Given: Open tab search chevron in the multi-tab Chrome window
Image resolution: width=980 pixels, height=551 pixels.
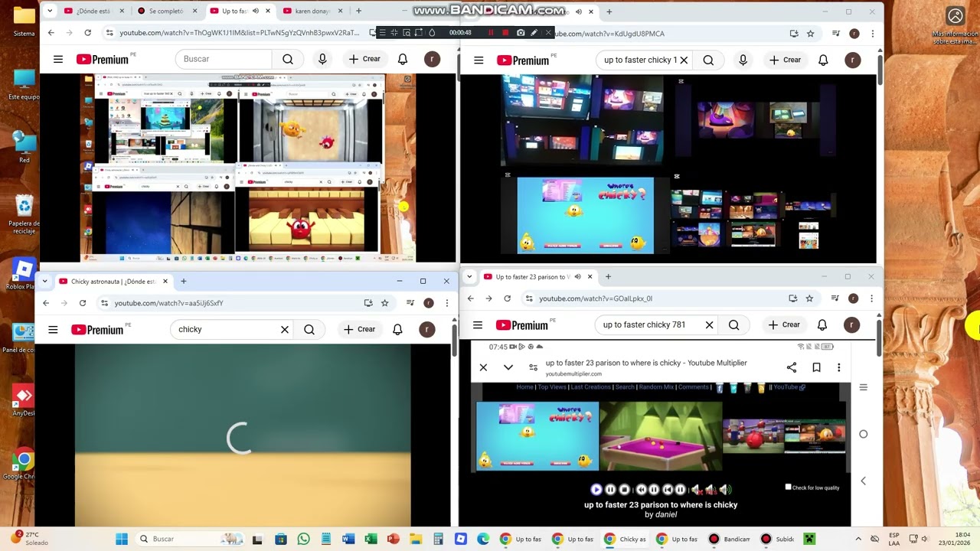Looking at the screenshot, I should [x=50, y=11].
